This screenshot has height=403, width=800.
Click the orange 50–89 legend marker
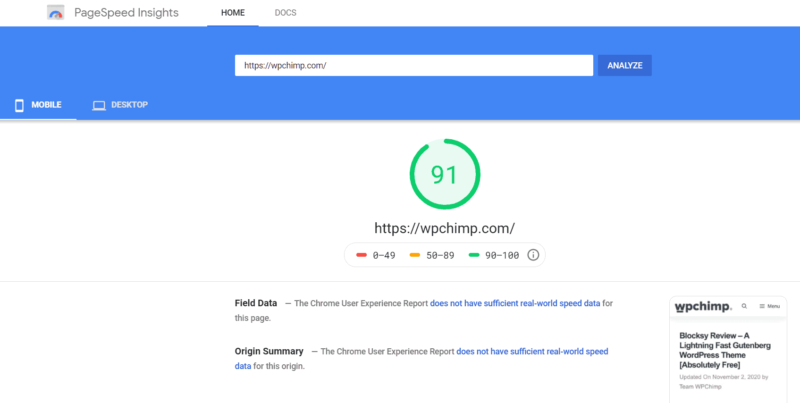coord(415,255)
